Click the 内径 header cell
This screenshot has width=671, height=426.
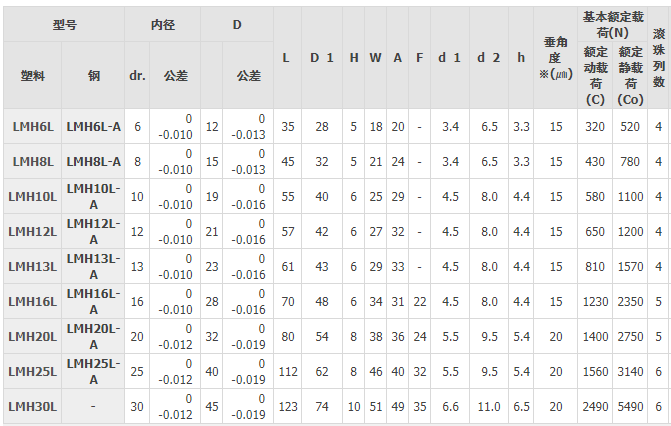point(162,24)
